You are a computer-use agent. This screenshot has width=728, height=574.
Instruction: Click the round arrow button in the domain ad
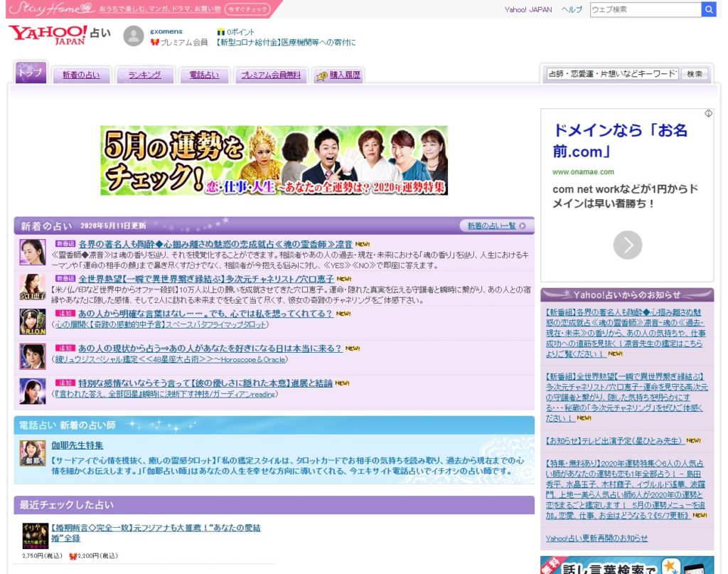click(627, 245)
